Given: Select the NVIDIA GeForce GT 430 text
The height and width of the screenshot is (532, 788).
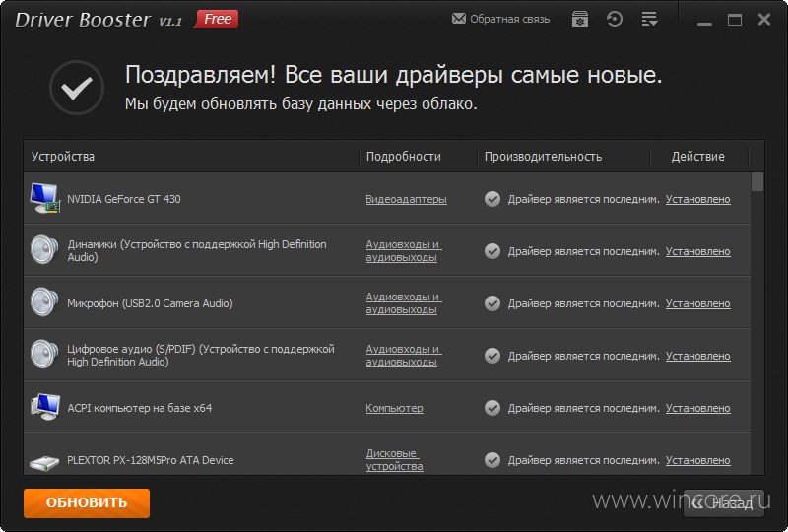Looking at the screenshot, I should tap(124, 199).
